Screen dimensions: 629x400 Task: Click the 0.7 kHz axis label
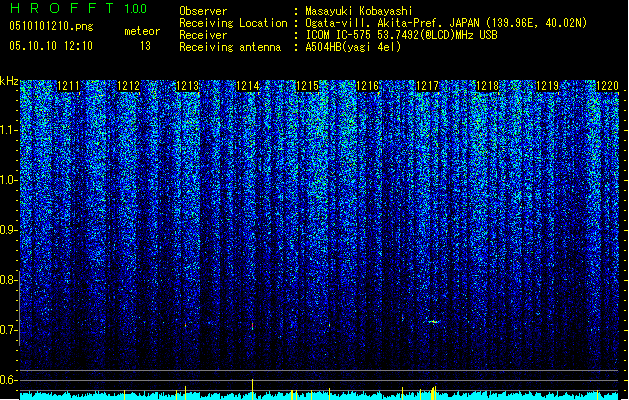pos(8,330)
